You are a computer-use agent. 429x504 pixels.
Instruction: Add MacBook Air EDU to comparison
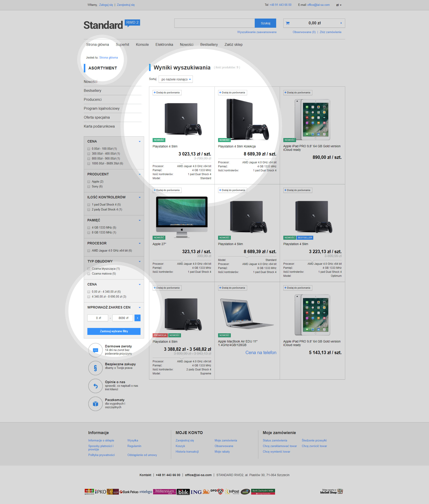pos(232,288)
